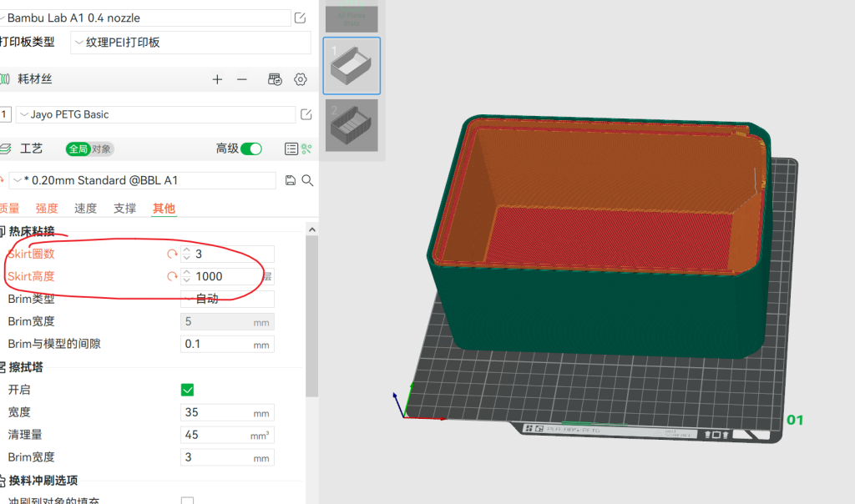Image resolution: width=855 pixels, height=504 pixels.
Task: Click the 工艺 process layers icon
Action: pyautogui.click(x=5, y=149)
